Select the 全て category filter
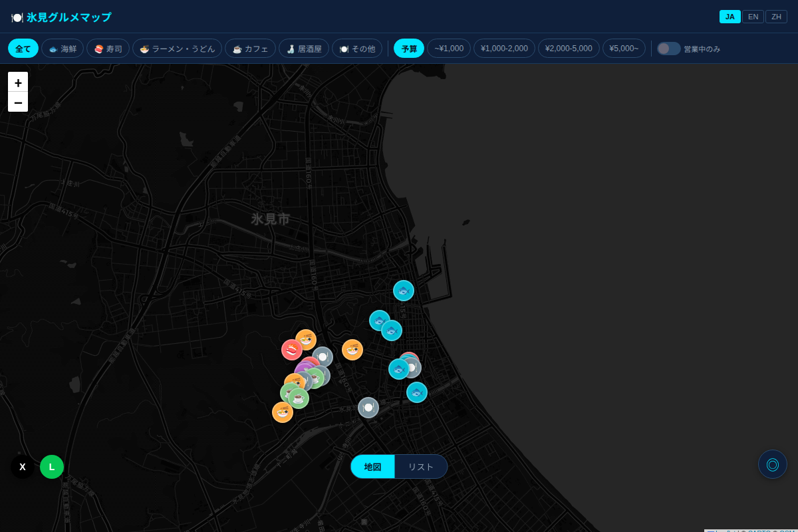Viewport: 798px width, 532px height. pyautogui.click(x=23, y=49)
